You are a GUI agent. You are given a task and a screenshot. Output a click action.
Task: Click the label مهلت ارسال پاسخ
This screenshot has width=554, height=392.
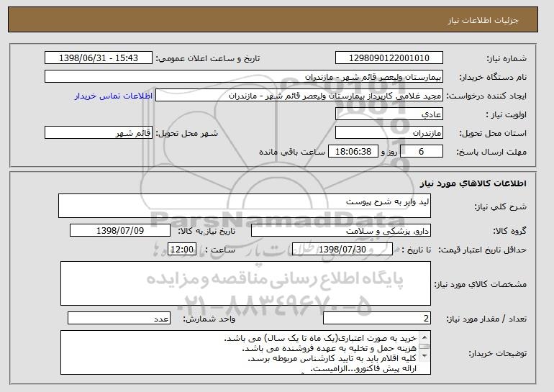491,152
